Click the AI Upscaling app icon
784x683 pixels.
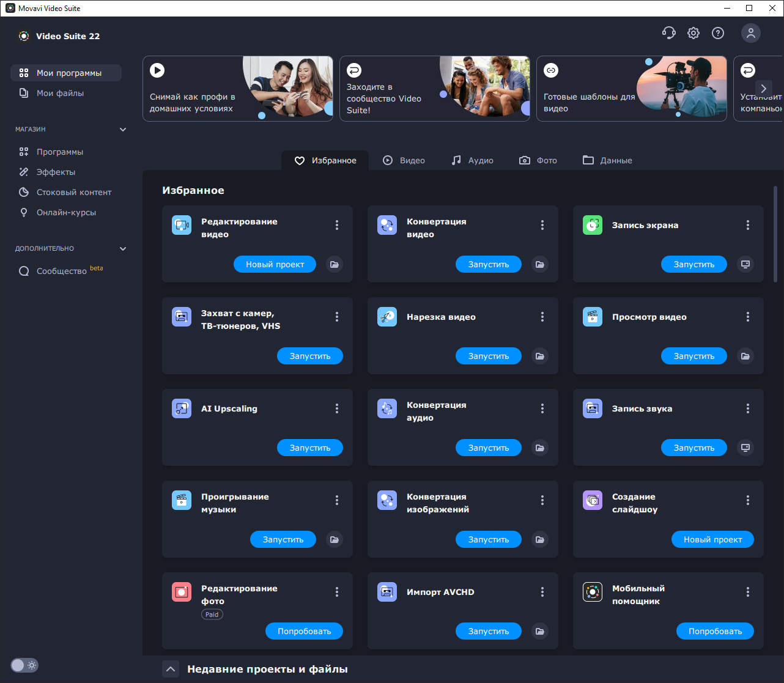(x=182, y=408)
